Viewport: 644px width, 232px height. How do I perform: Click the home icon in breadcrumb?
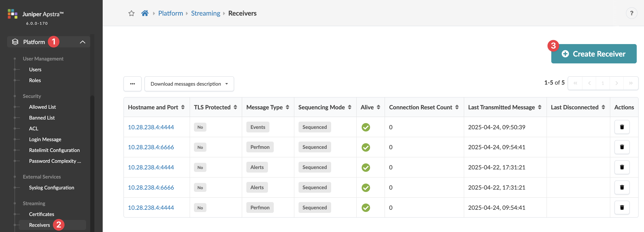[x=145, y=13]
